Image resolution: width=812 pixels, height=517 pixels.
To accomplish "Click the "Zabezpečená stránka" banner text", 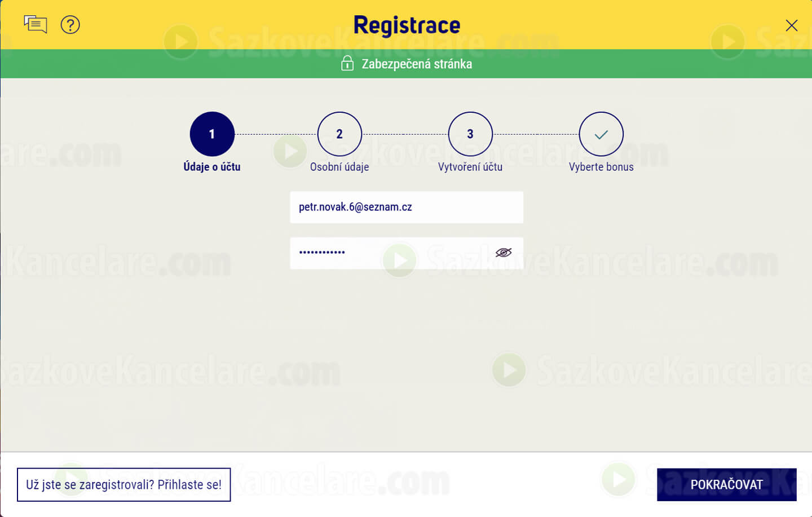I will coord(417,64).
